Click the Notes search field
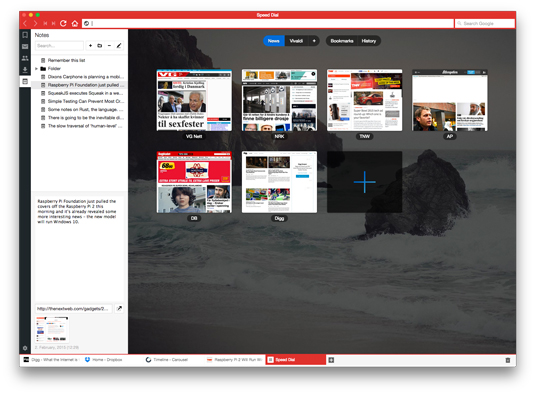Image resolution: width=535 pixels, height=394 pixels. (x=59, y=45)
